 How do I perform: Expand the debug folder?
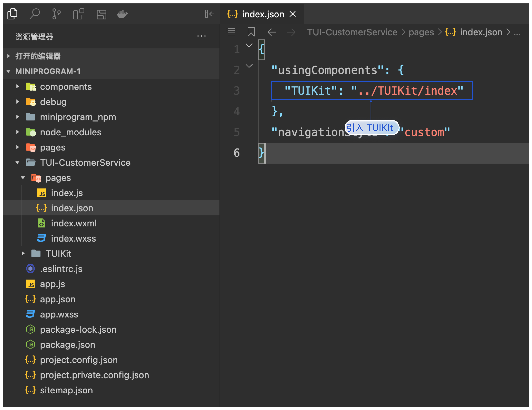click(x=18, y=102)
